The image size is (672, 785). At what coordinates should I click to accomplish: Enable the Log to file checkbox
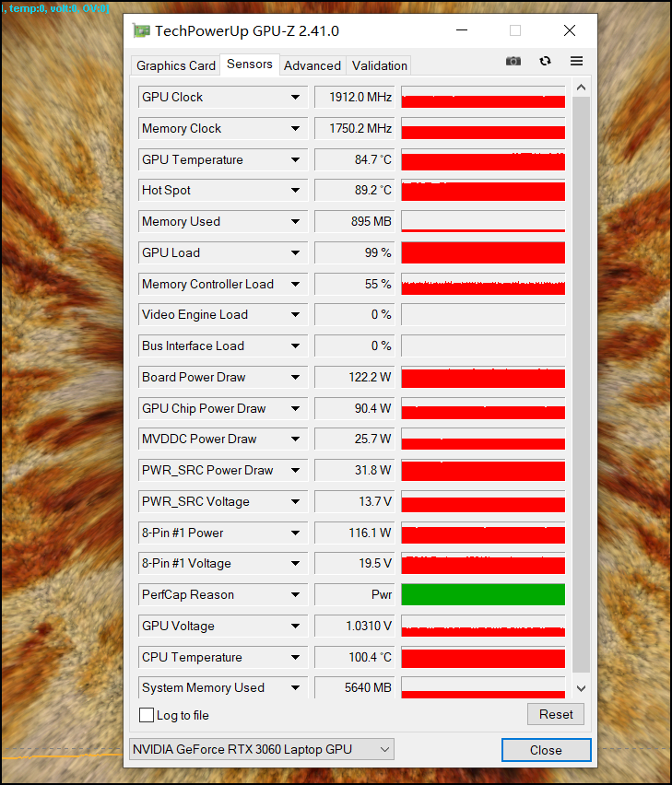pyautogui.click(x=147, y=715)
